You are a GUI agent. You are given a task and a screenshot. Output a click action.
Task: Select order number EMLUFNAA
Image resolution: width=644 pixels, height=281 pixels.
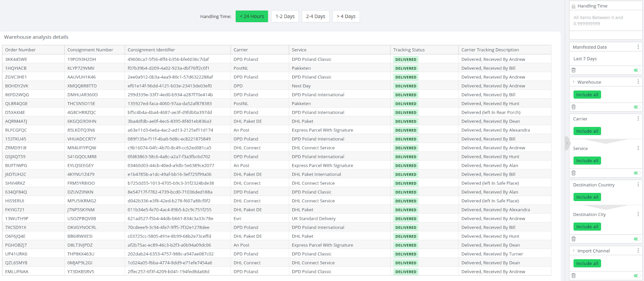coord(17,272)
